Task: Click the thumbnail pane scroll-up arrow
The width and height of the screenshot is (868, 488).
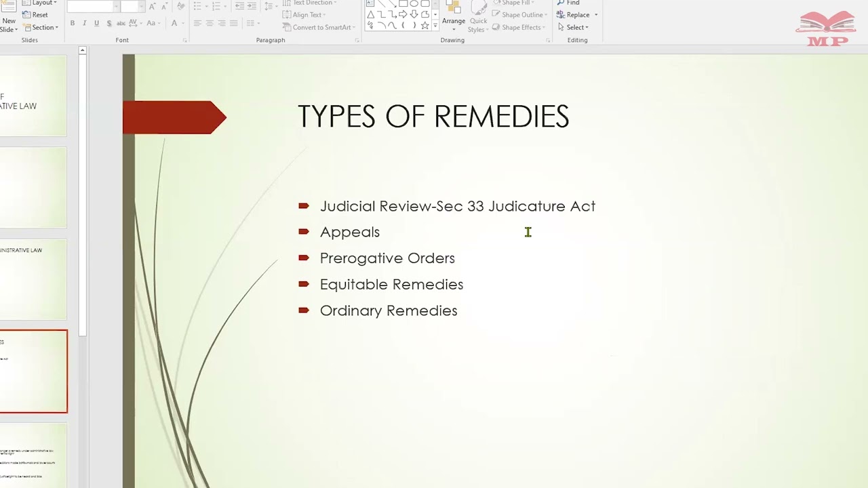Action: click(x=83, y=51)
